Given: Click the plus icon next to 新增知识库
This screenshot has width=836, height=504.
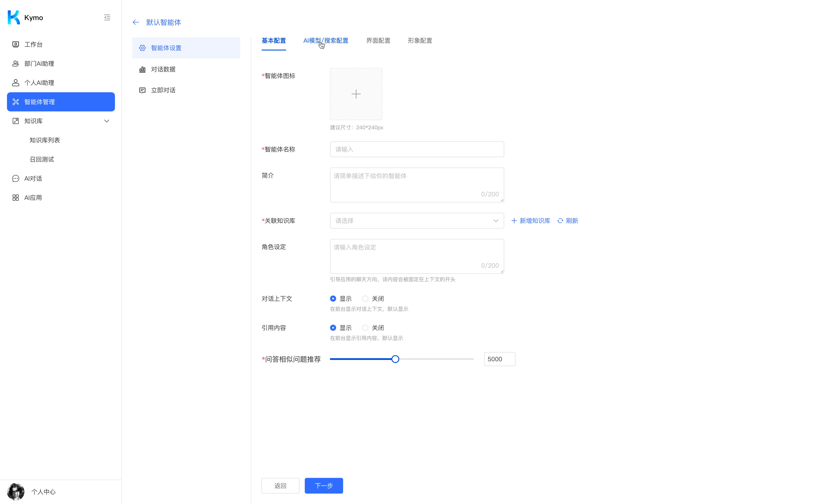Looking at the screenshot, I should click(514, 221).
